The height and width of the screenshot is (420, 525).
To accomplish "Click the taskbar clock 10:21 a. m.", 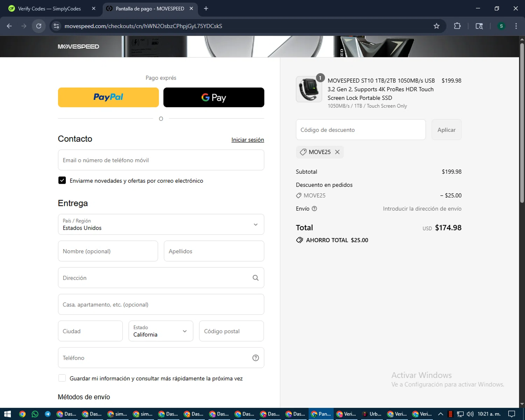I will 489,414.
